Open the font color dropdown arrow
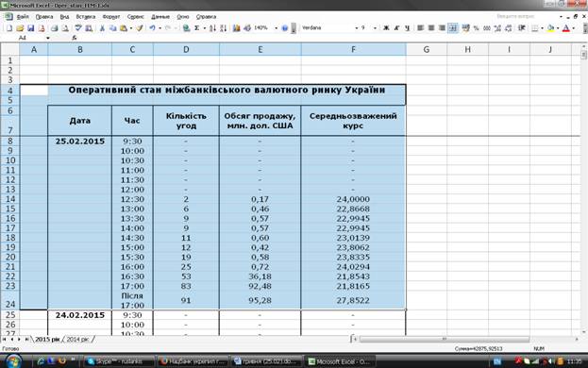The height and width of the screenshot is (368, 588). click(x=574, y=28)
